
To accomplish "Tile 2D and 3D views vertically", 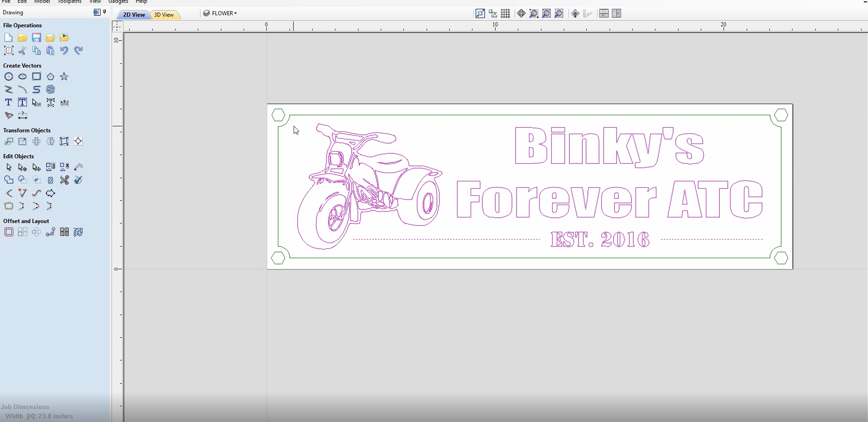I will 616,13.
